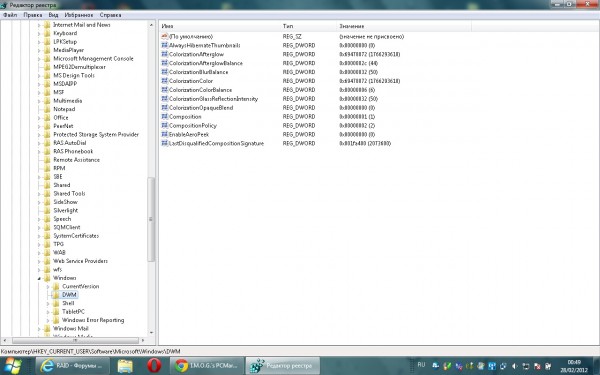Select the CurrentVersion key under Windows

[x=80, y=286]
